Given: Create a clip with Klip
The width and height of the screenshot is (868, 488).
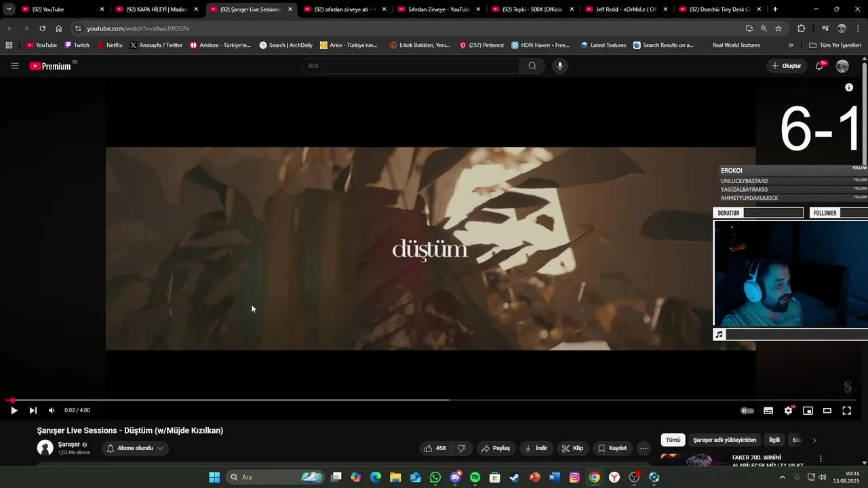Looking at the screenshot, I should click(572, 448).
